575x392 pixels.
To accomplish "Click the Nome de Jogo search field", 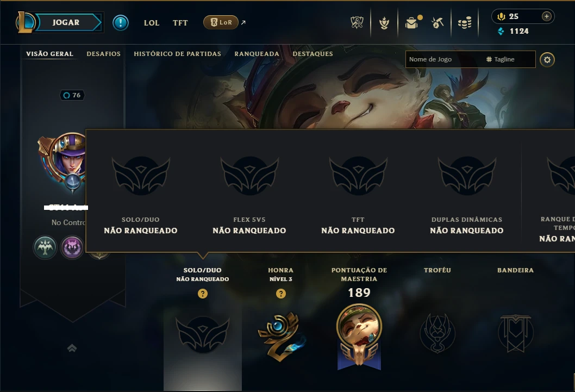I will pos(443,59).
